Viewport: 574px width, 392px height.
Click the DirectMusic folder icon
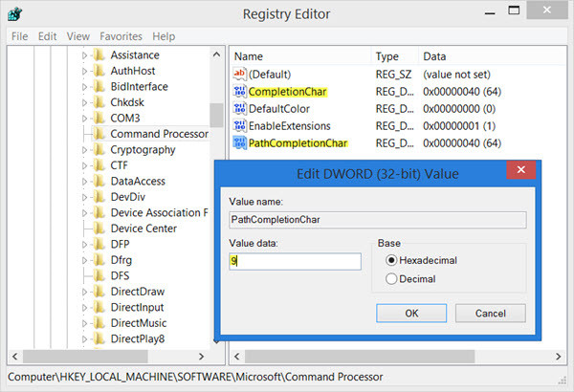99,322
